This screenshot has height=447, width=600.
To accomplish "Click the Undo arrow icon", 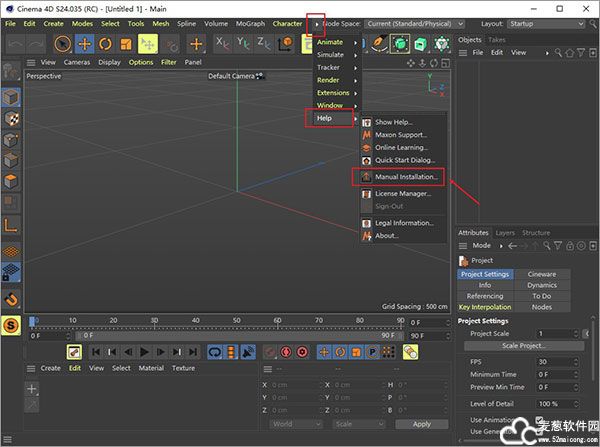I will pos(13,44).
